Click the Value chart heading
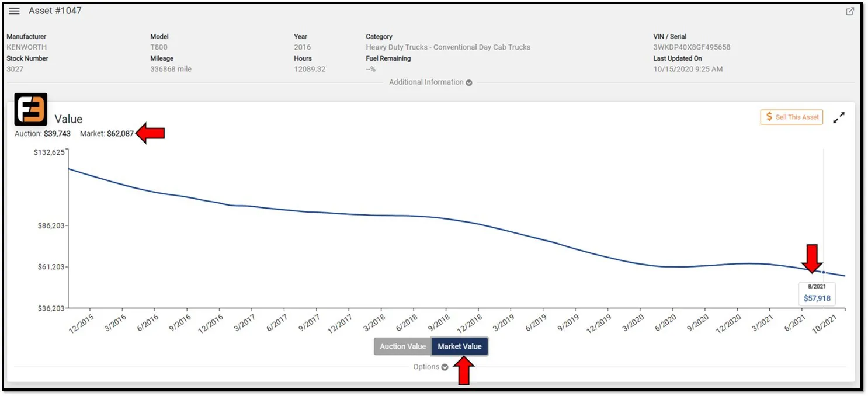The width and height of the screenshot is (868, 396). 68,119
